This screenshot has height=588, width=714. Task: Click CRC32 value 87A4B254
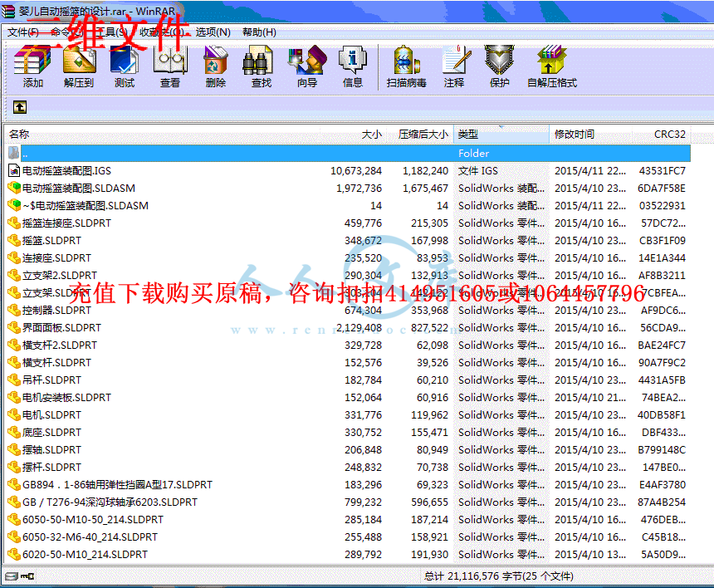click(x=662, y=502)
